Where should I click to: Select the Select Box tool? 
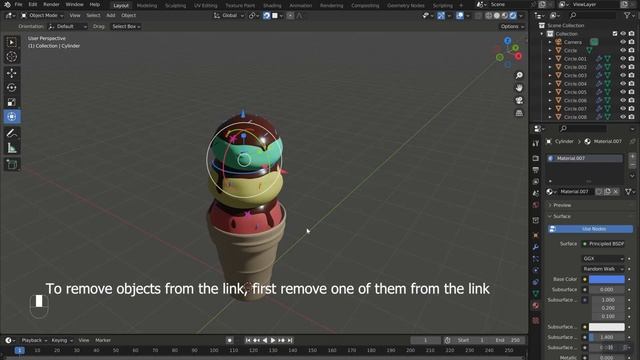[x=11, y=42]
